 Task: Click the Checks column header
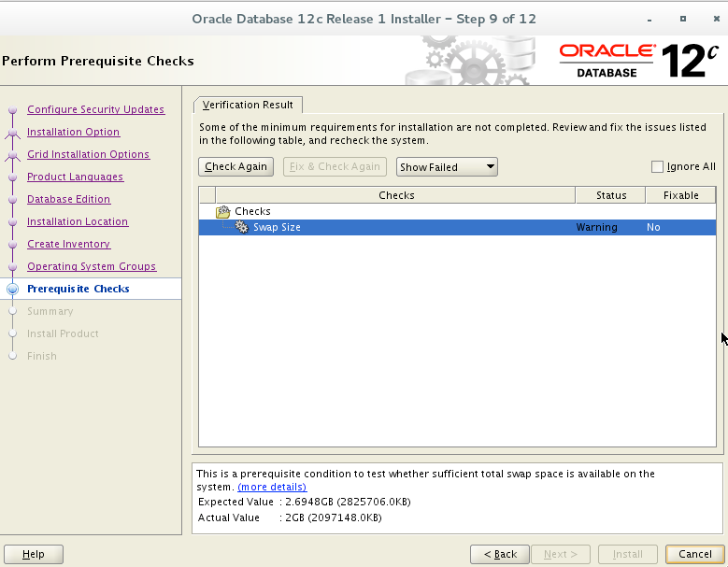(x=395, y=195)
